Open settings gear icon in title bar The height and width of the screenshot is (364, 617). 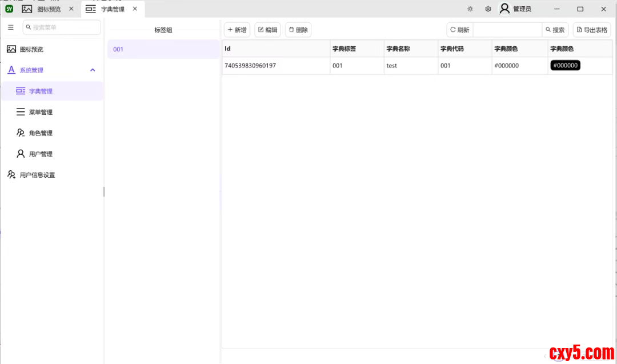[x=488, y=9]
